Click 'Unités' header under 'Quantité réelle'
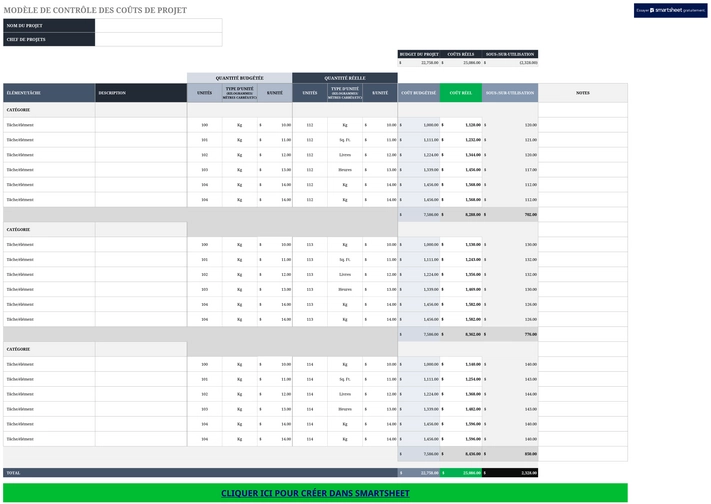The image size is (711, 504). (x=310, y=93)
